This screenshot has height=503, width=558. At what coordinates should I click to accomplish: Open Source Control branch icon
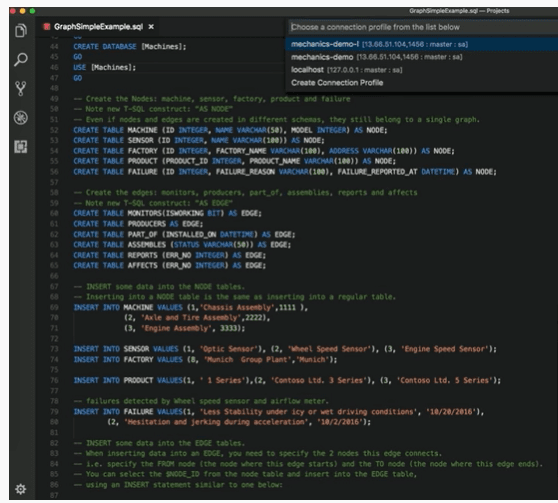click(x=21, y=89)
